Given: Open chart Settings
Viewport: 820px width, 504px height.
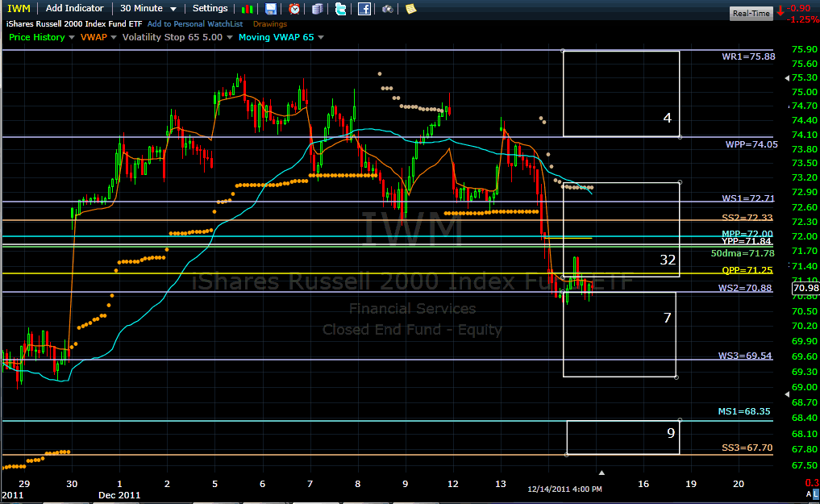Looking at the screenshot, I should click(x=210, y=8).
